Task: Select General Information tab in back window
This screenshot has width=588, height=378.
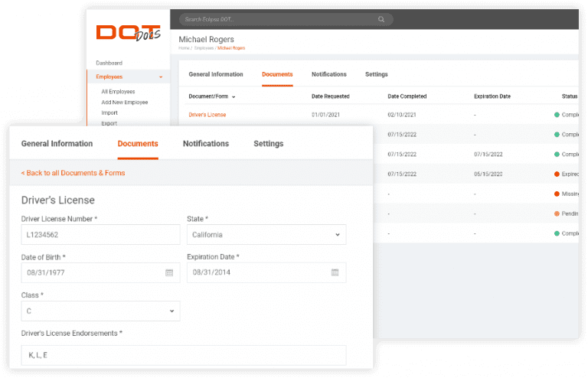Action: coord(216,74)
